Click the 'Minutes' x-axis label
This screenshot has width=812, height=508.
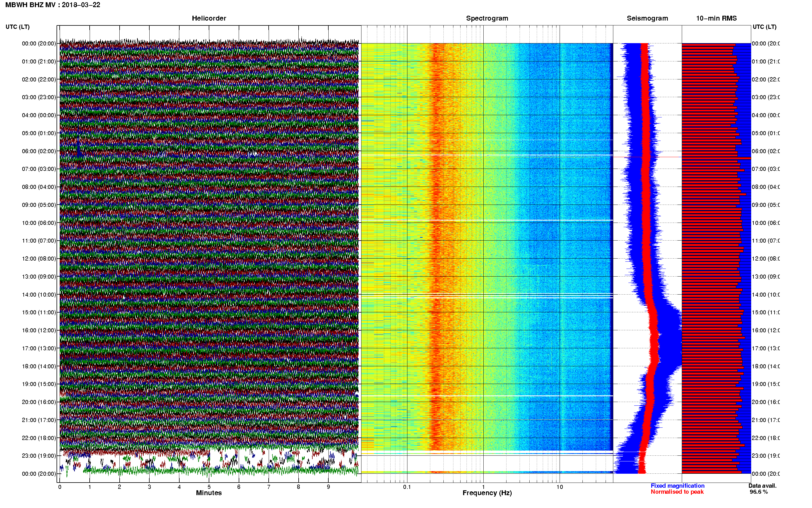pyautogui.click(x=209, y=493)
